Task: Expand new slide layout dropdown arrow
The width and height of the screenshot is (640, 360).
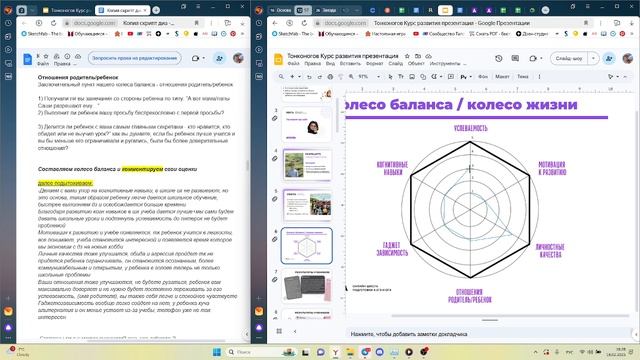Action: point(299,76)
